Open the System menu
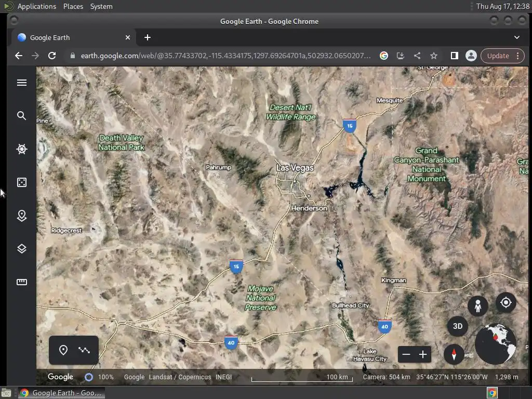The width and height of the screenshot is (532, 399). click(101, 6)
